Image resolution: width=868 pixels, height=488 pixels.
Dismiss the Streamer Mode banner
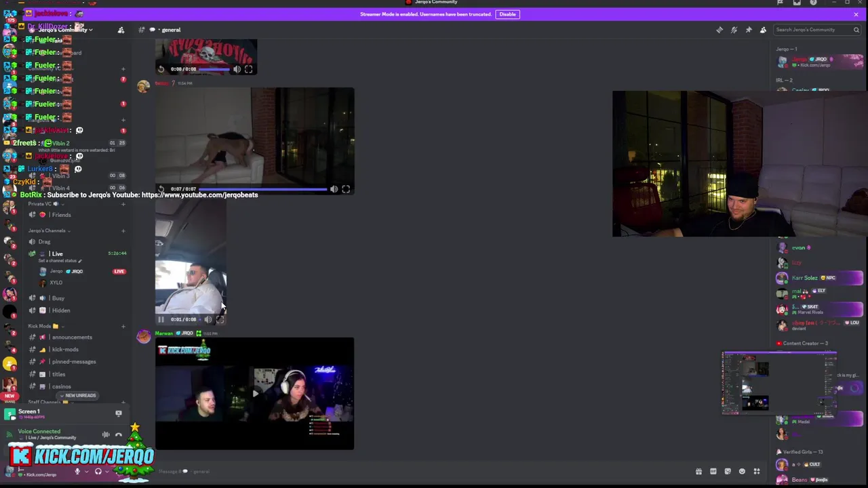tap(856, 14)
